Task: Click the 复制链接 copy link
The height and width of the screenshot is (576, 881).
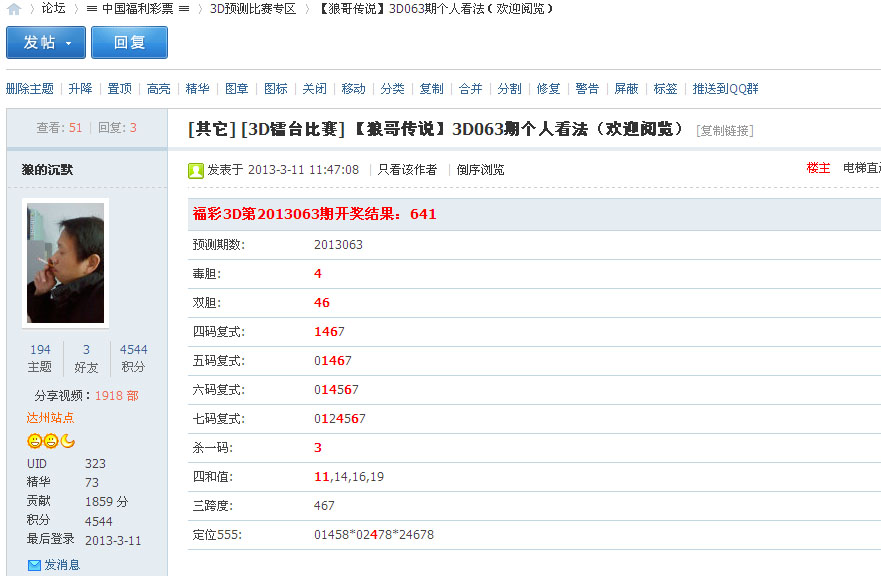Action: point(725,130)
